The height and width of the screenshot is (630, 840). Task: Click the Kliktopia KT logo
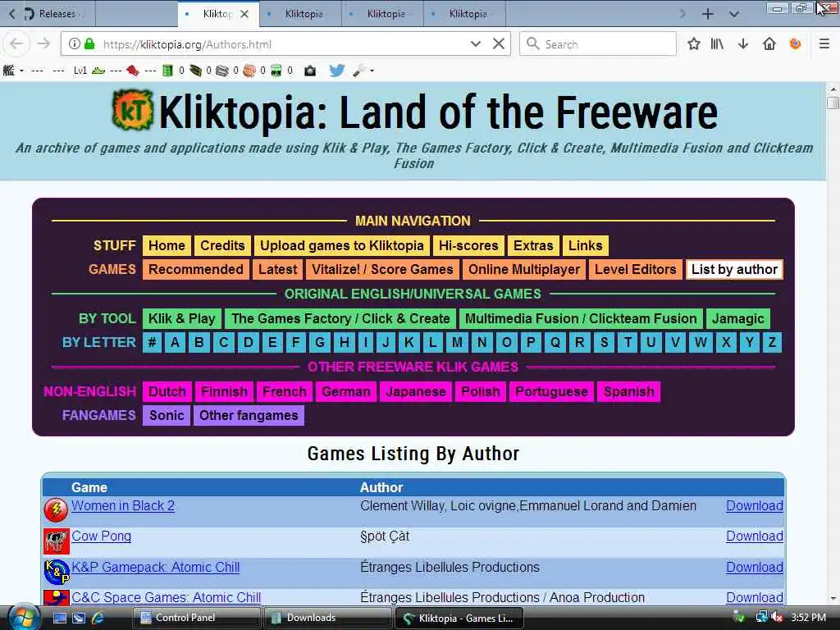(x=133, y=110)
